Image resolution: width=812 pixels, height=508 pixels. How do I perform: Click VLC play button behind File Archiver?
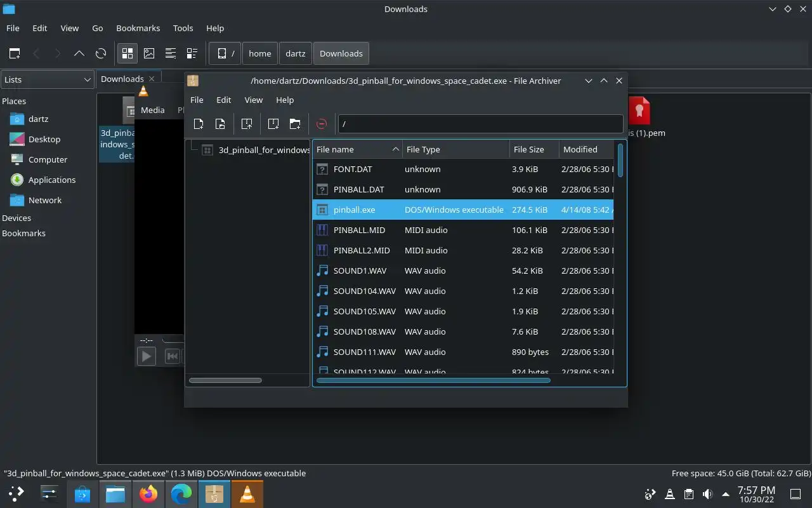coord(147,356)
